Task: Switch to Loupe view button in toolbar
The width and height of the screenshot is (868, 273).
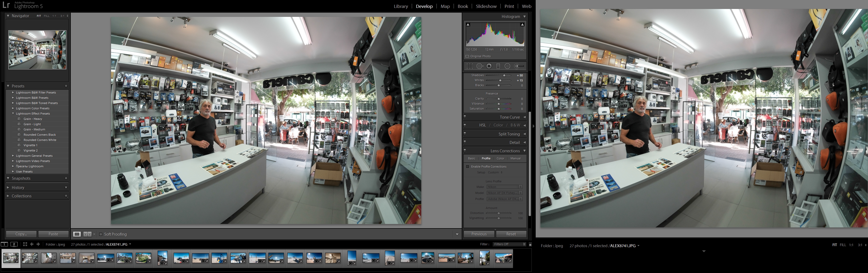Action: click(77, 234)
